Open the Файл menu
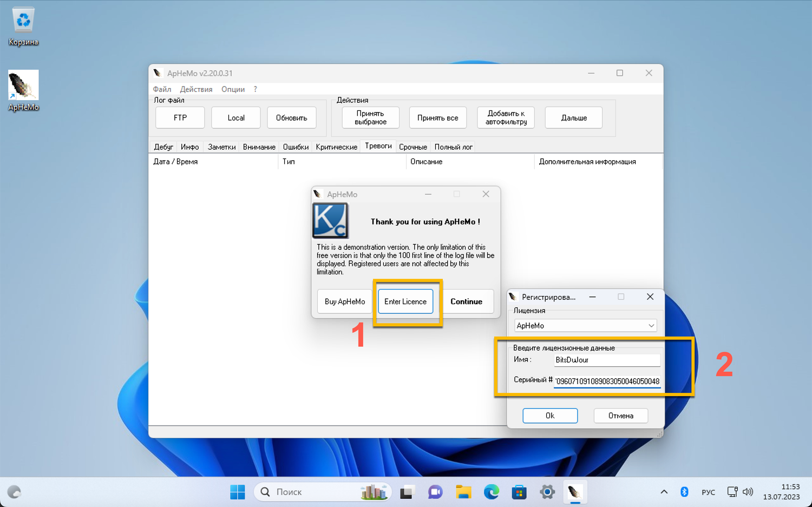Image resolution: width=812 pixels, height=507 pixels. [x=162, y=89]
